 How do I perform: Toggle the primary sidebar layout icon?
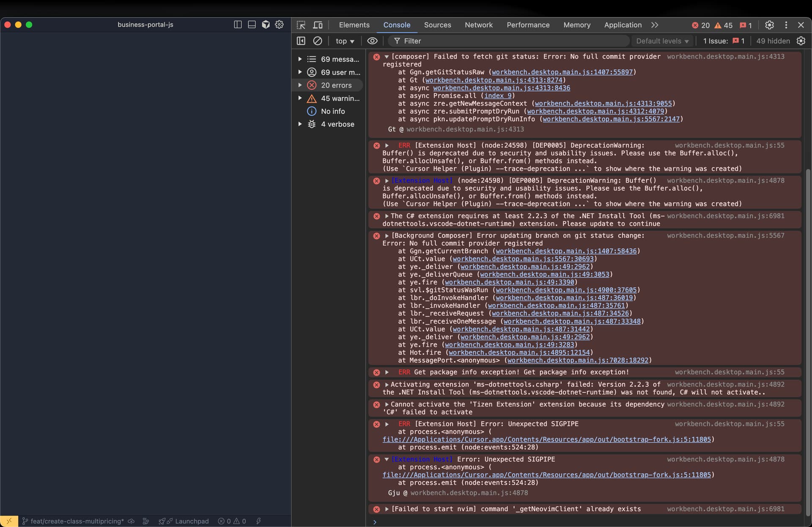click(x=238, y=25)
